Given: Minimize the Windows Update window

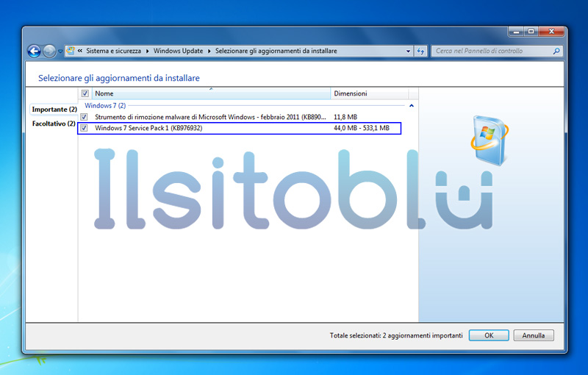Looking at the screenshot, I should tap(516, 32).
